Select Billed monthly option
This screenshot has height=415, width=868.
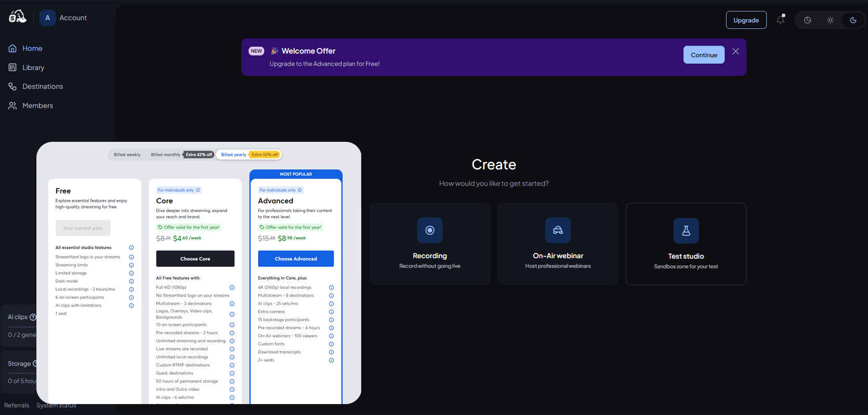tap(165, 155)
